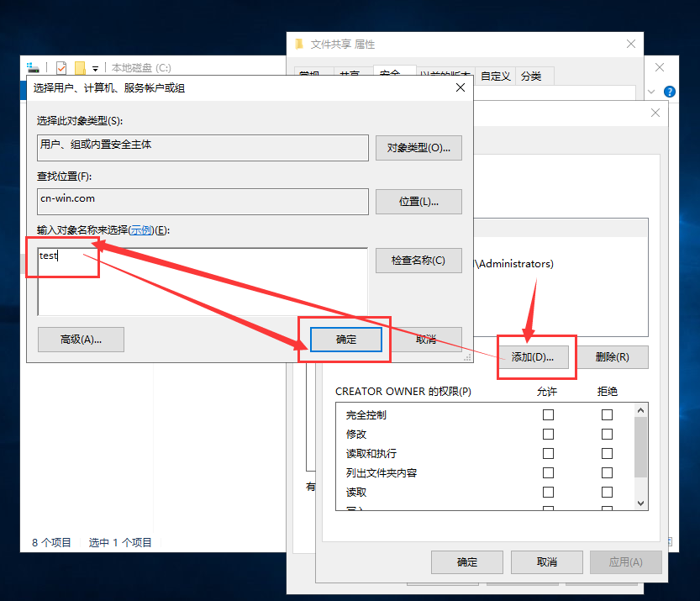Click Cancel (取消) at the permissions dialog bottom
700x601 pixels.
547,562
